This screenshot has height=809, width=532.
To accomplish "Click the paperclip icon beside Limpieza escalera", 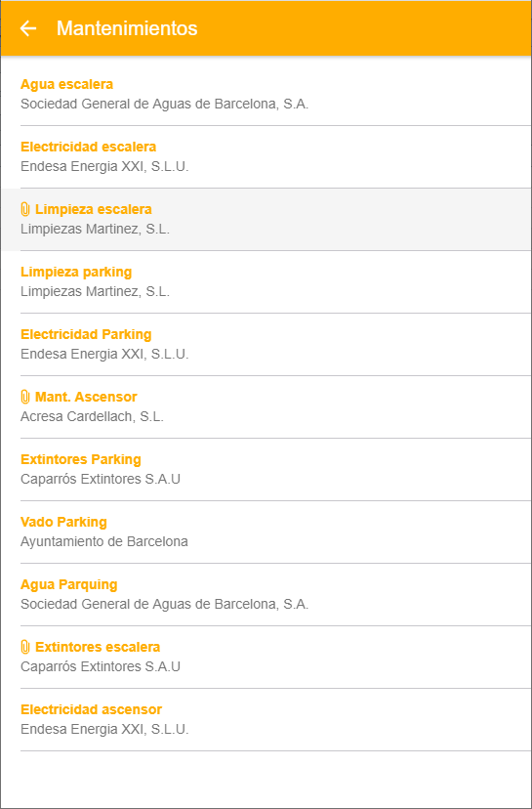I will point(24,209).
